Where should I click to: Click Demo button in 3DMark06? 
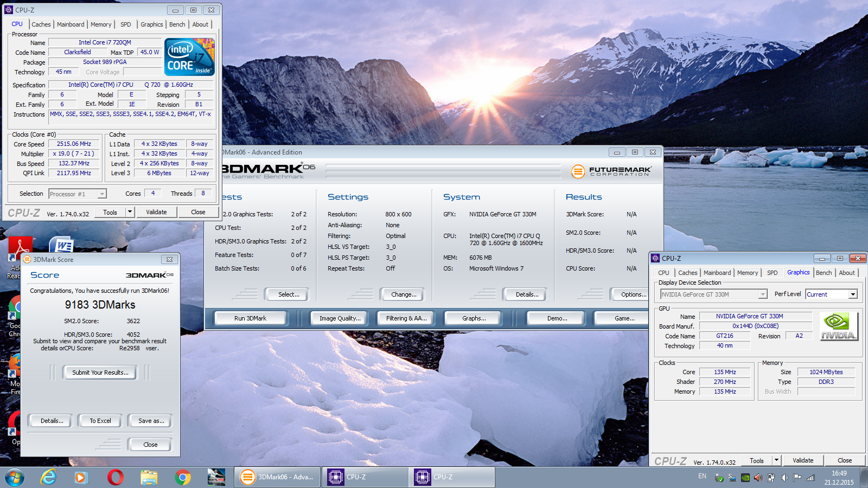[x=557, y=318]
